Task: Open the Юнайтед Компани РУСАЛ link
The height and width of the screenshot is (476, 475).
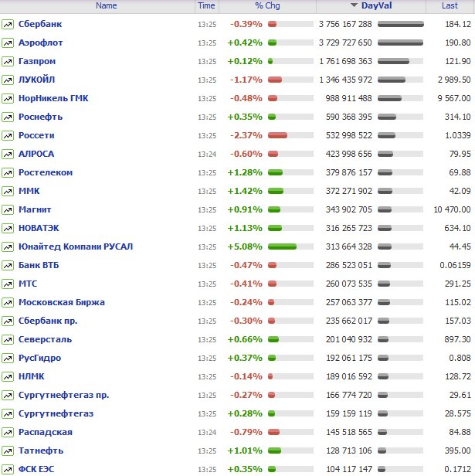Action: click(76, 246)
